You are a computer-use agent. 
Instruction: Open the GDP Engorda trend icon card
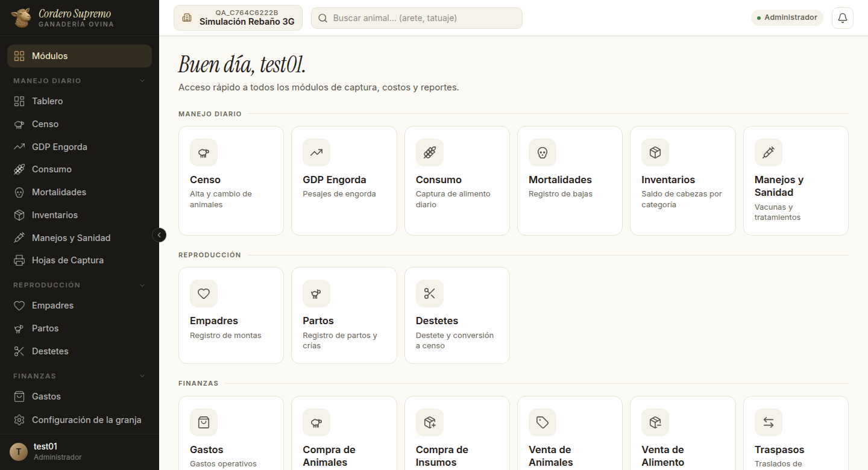pos(344,180)
